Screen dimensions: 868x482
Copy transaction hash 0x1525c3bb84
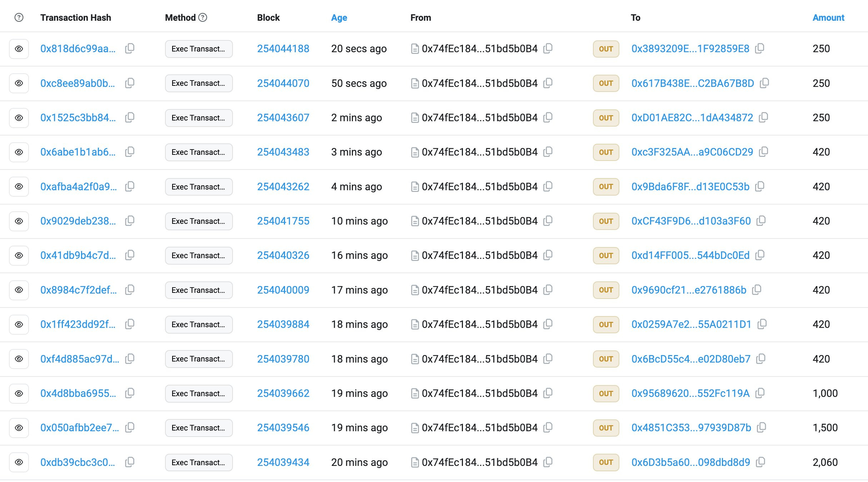(x=130, y=118)
